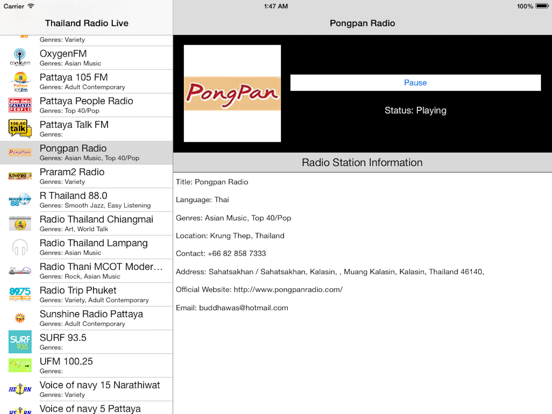
Task: Click the Status: Playing label
Action: click(x=415, y=111)
